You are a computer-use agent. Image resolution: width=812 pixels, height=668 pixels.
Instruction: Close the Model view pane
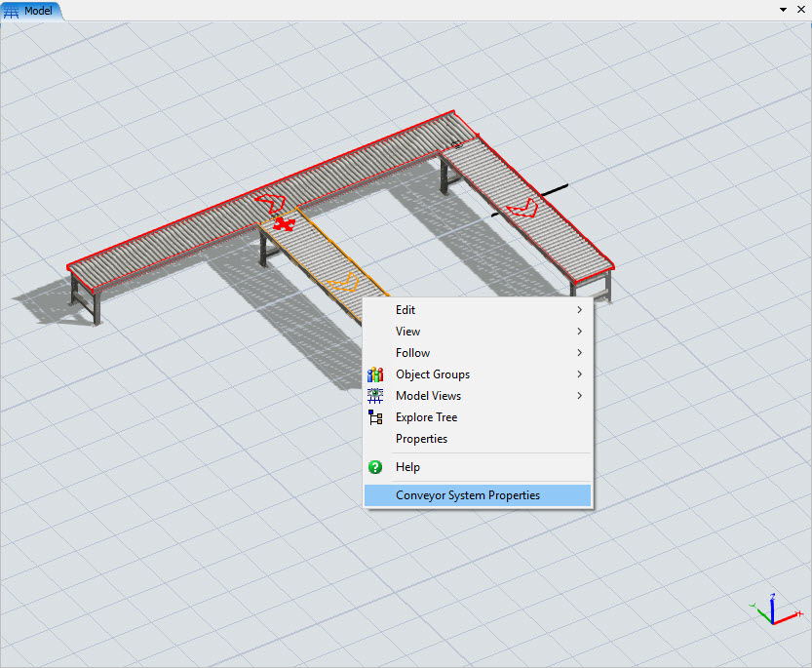tap(800, 10)
